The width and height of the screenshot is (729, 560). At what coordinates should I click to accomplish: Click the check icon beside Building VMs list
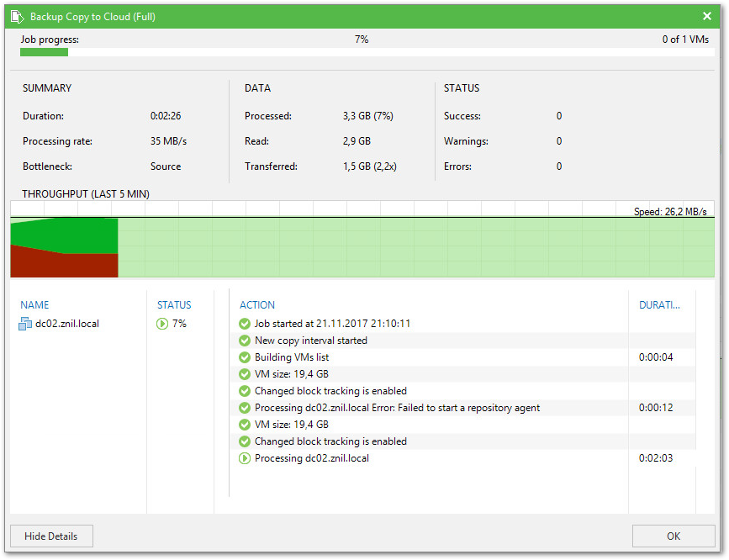point(245,357)
